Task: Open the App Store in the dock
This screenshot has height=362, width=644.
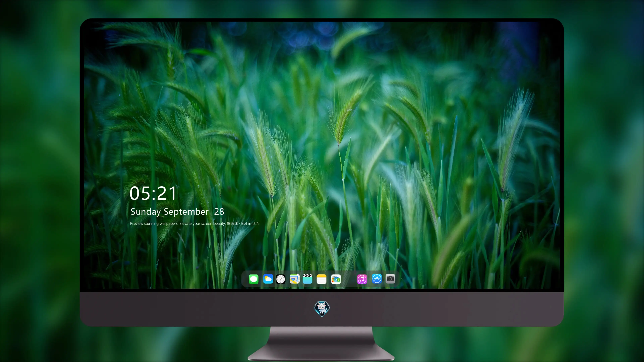Action: tap(377, 279)
